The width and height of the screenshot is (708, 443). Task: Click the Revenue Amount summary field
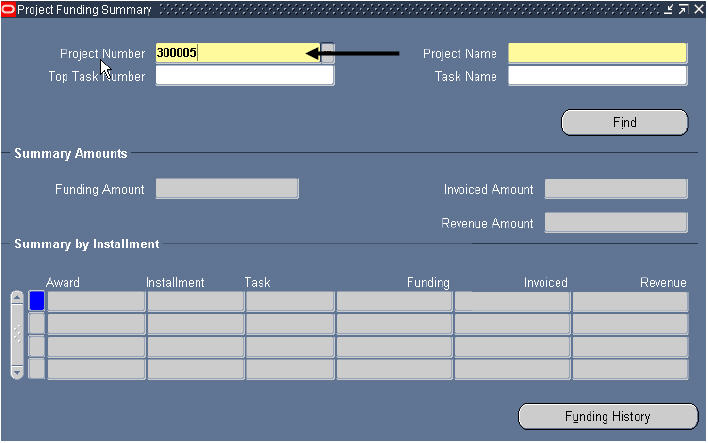click(x=615, y=223)
